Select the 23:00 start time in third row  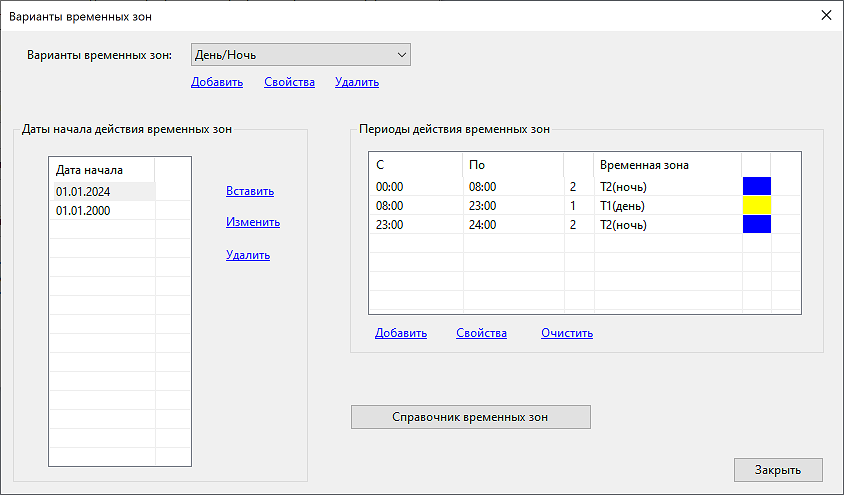416,225
